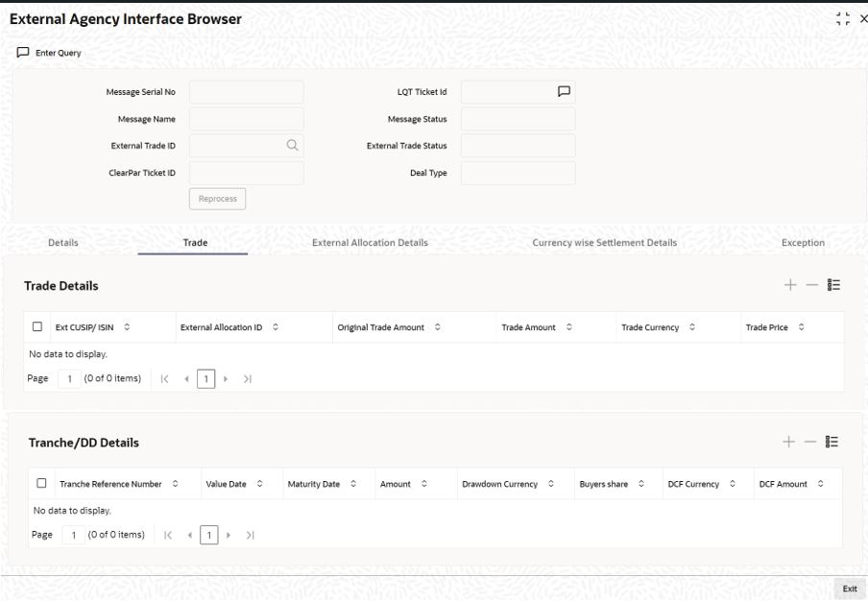Click the Reprocess button
868x601 pixels.
218,199
